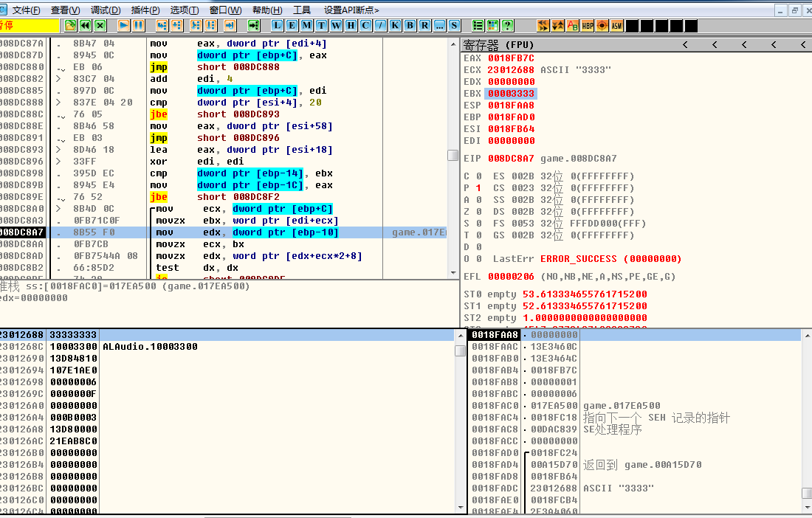The height and width of the screenshot is (518, 812).
Task: Click the Open file toolbar icon
Action: [70, 26]
